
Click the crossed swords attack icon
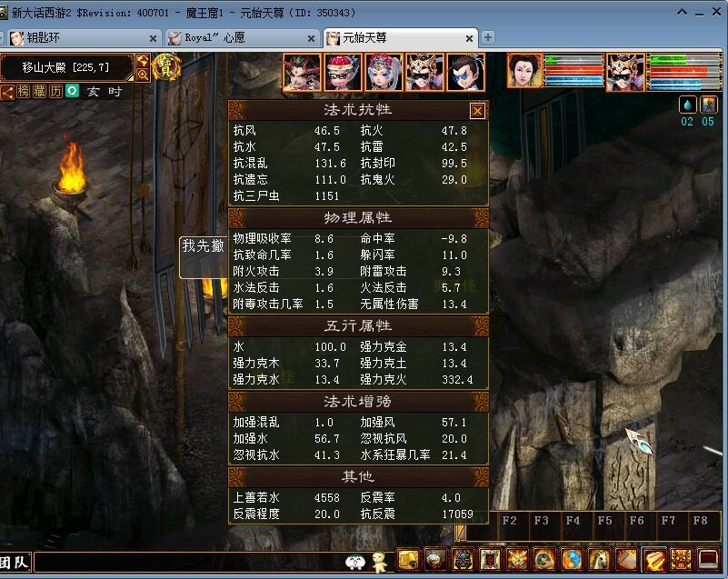point(517,560)
